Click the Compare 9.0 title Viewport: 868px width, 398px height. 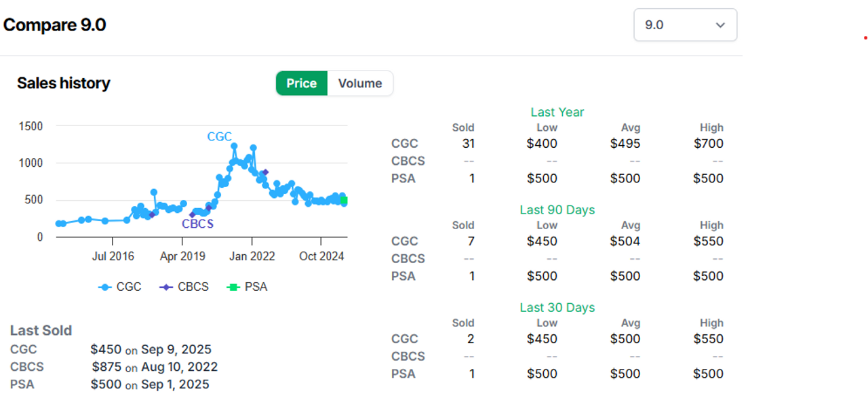pyautogui.click(x=55, y=25)
